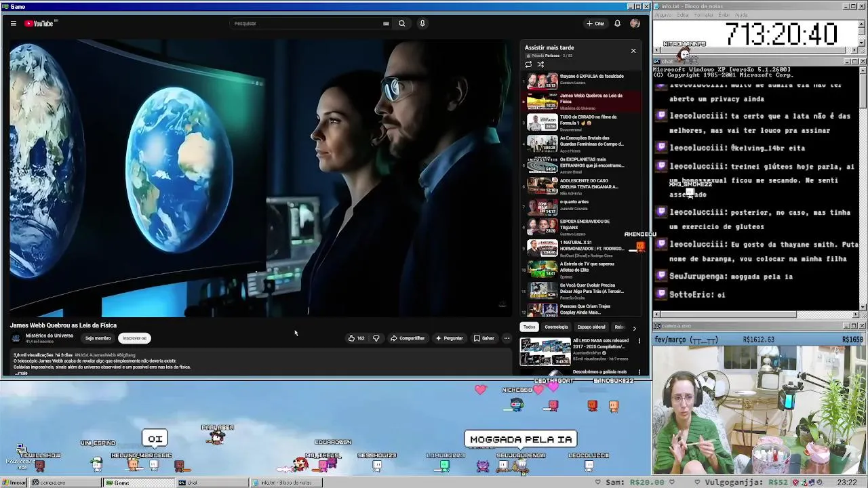Close the Assistir mais tarde playlist panel
This screenshot has height=488, width=868.
(x=633, y=51)
